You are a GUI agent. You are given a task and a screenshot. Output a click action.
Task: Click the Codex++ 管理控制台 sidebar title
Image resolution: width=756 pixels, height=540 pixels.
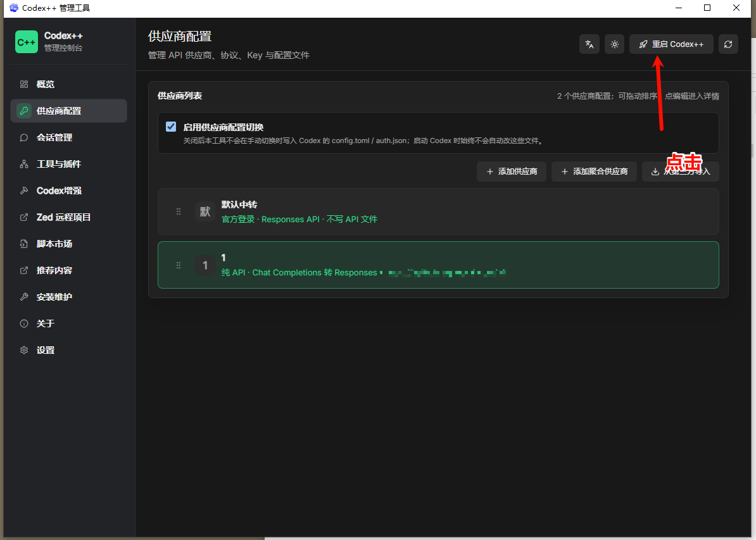coord(63,41)
